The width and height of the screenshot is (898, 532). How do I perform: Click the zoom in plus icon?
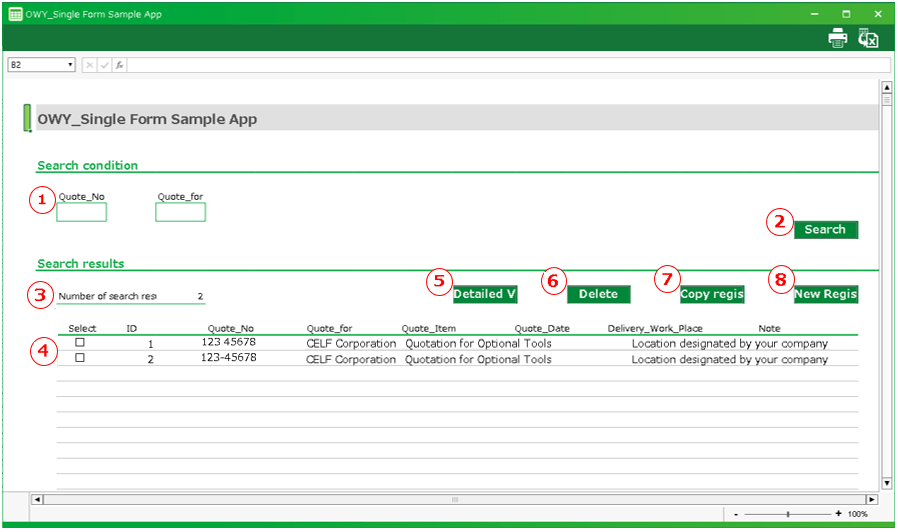tap(838, 514)
